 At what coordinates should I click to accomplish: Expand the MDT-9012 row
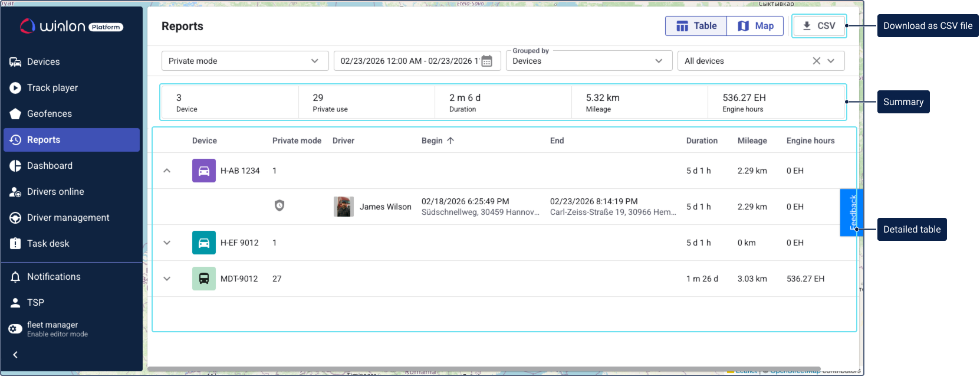click(167, 279)
